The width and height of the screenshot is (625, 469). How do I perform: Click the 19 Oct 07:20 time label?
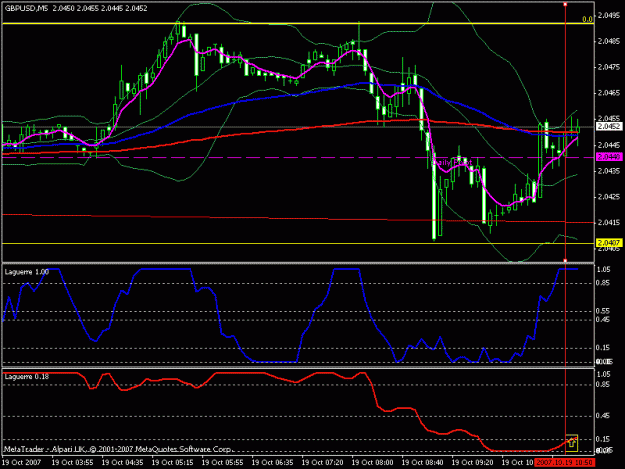click(x=322, y=463)
